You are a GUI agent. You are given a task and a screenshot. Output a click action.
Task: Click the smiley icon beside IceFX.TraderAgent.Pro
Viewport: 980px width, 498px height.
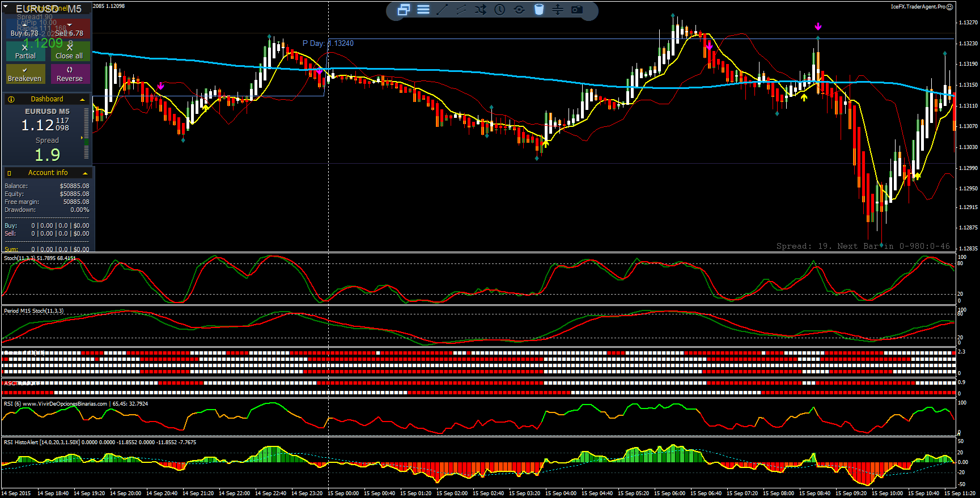coord(950,7)
